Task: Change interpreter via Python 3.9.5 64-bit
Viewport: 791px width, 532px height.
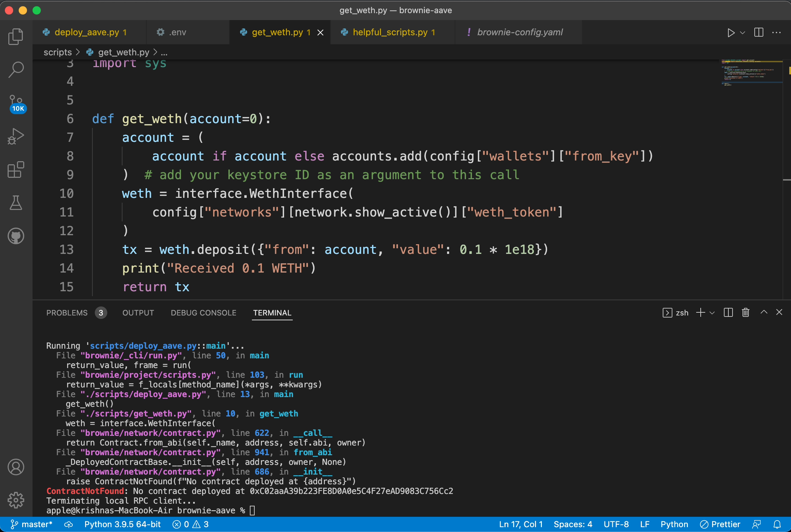Action: click(122, 524)
